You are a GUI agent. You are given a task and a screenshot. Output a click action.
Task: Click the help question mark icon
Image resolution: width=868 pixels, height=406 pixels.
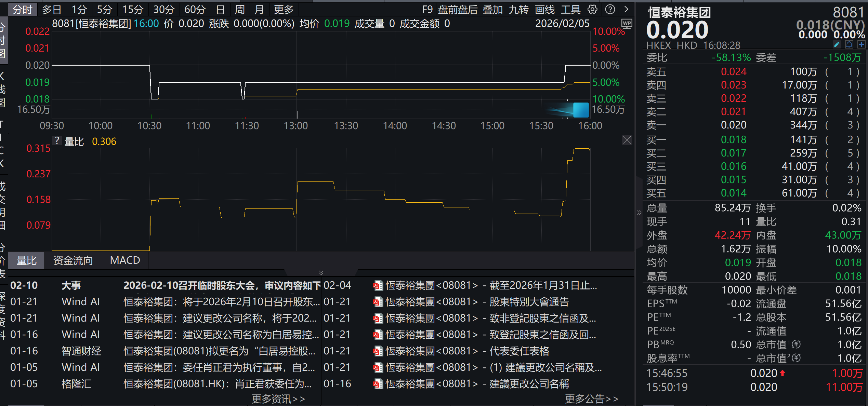coord(610,10)
